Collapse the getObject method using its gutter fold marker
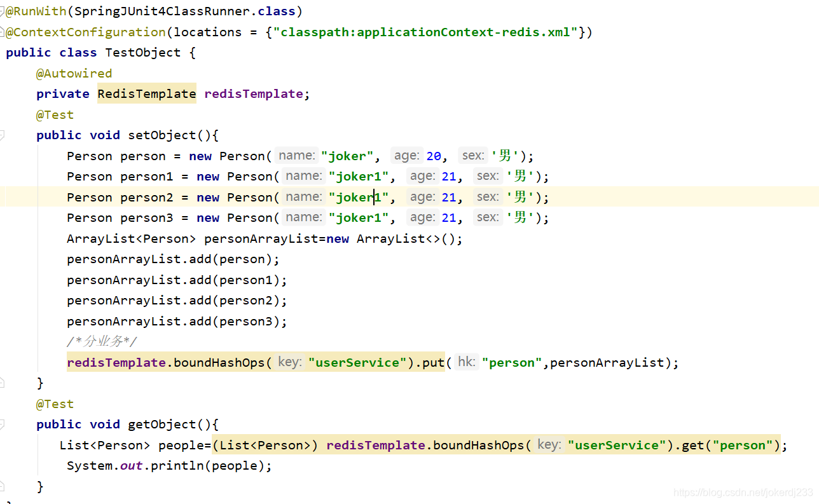Image resolution: width=819 pixels, height=504 pixels. [x=2, y=424]
